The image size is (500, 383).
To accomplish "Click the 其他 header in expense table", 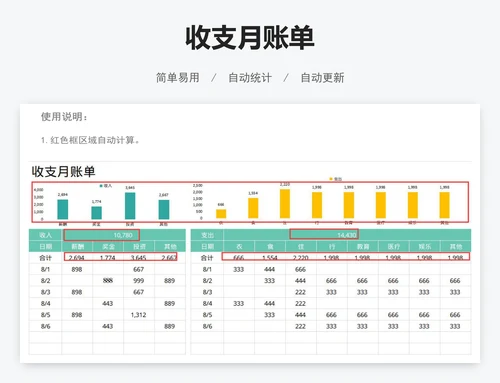I will (456, 247).
